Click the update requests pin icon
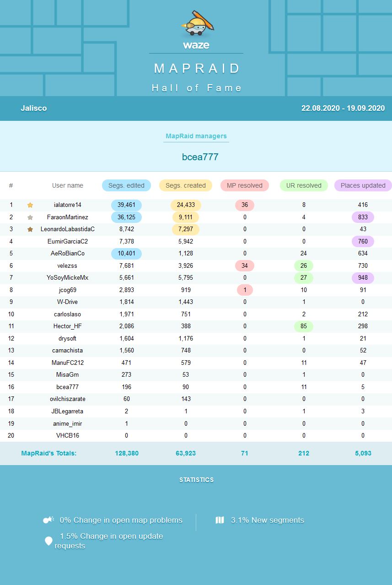This screenshot has width=392, height=585. point(48,541)
